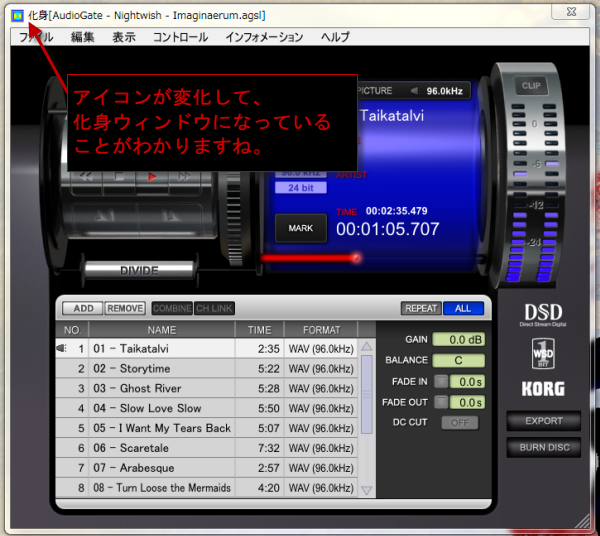Click the red playback position slider knob
Viewport: 600px width, 536px height.
(x=355, y=258)
